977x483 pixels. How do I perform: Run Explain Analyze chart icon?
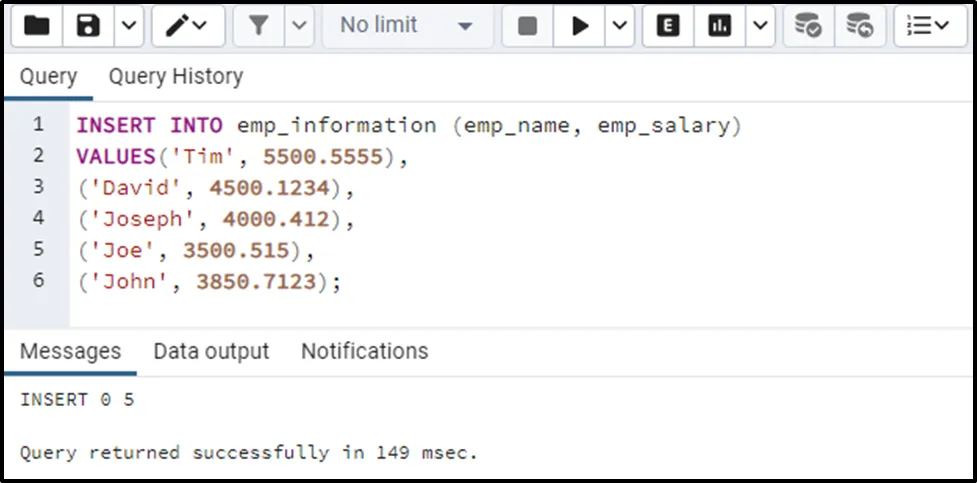pos(719,27)
